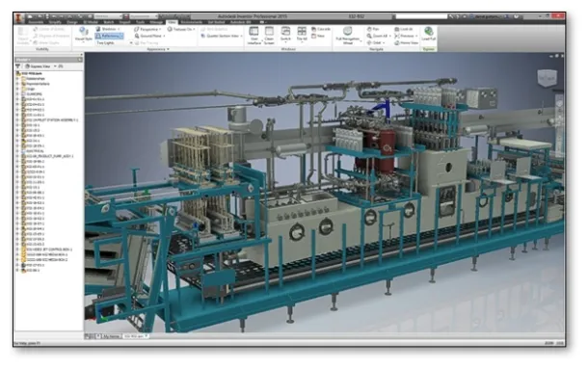The height and width of the screenshot is (368, 588).
Task: Click the Previous view button
Action: click(x=404, y=36)
